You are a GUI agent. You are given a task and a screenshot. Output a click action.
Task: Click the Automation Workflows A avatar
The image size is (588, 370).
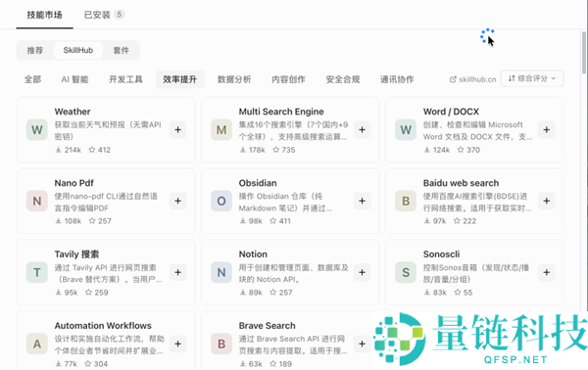coord(37,344)
